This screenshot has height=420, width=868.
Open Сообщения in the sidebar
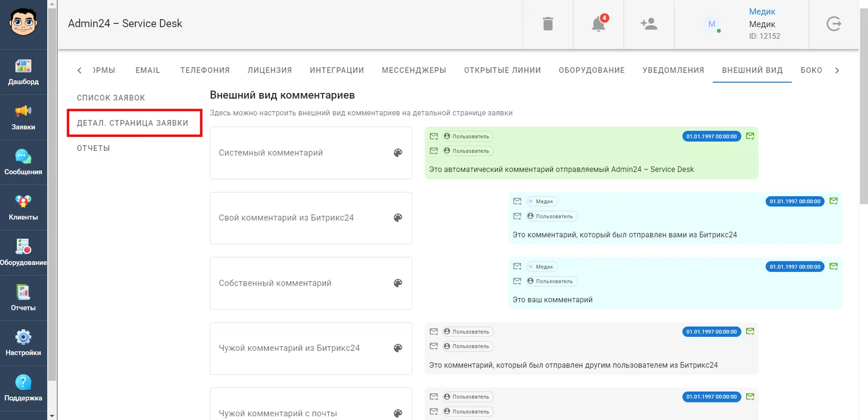tap(23, 162)
